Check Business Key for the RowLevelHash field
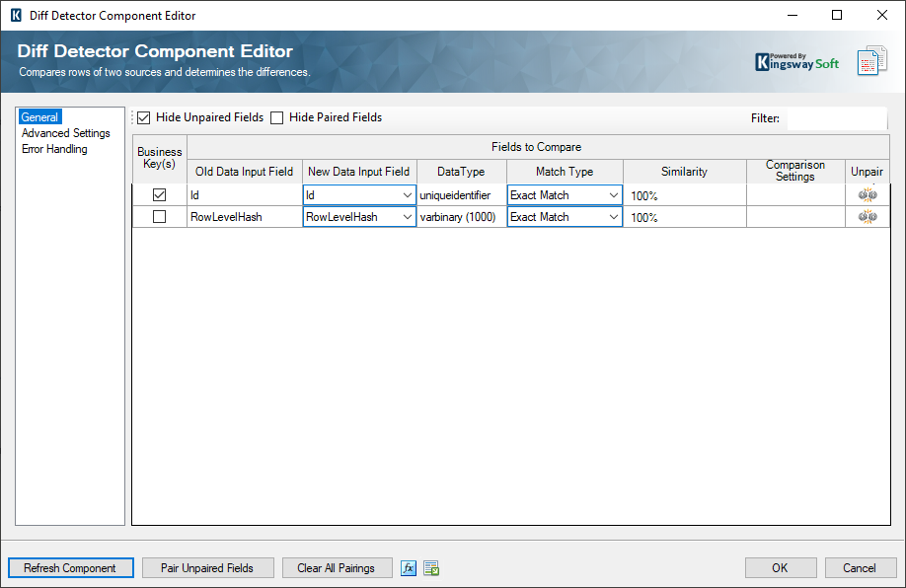The width and height of the screenshot is (906, 588). [x=159, y=217]
